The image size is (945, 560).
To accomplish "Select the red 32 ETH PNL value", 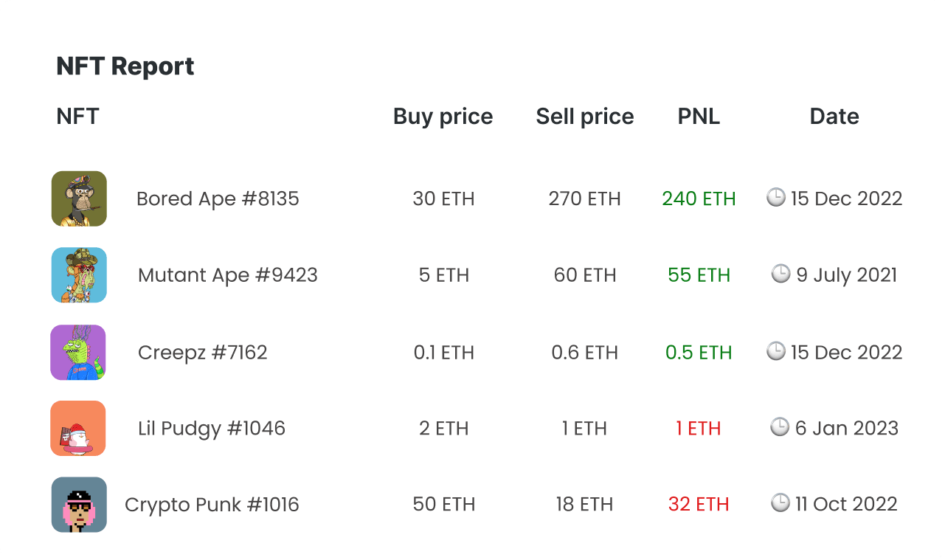I will (x=699, y=505).
